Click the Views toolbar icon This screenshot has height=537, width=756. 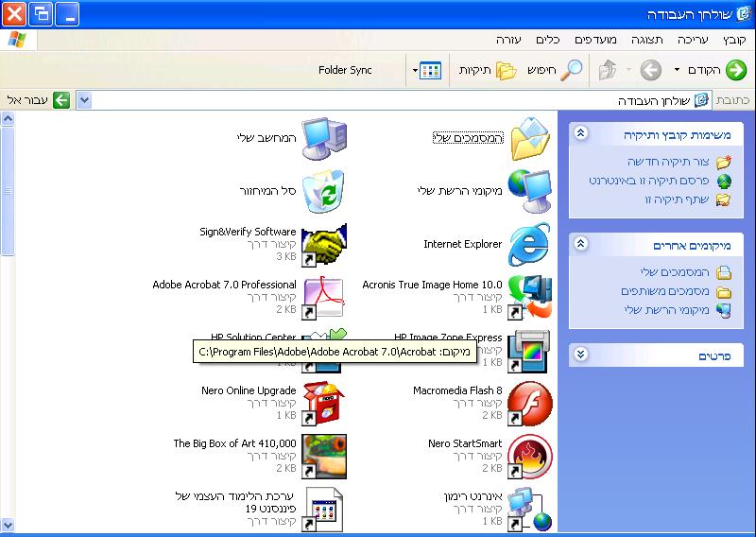(x=431, y=71)
